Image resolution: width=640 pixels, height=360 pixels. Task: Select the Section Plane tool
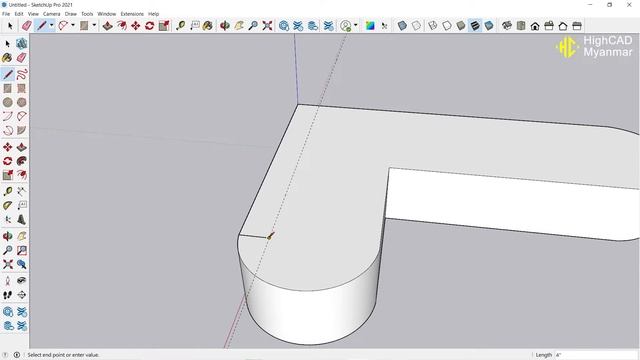[22, 295]
